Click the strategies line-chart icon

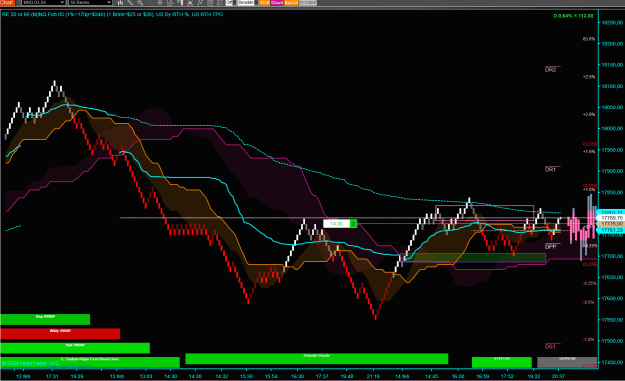click(200, 2)
